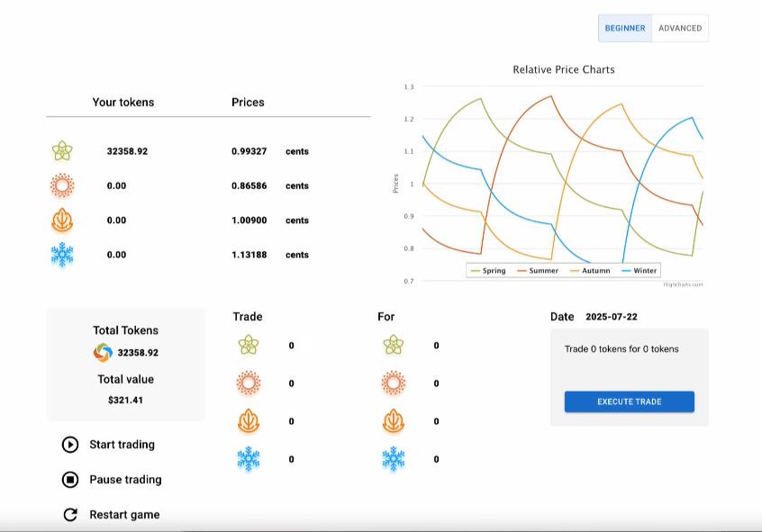The width and height of the screenshot is (762, 532).
Task: Click the Winter snowflake icon under Trade
Action: click(248, 459)
